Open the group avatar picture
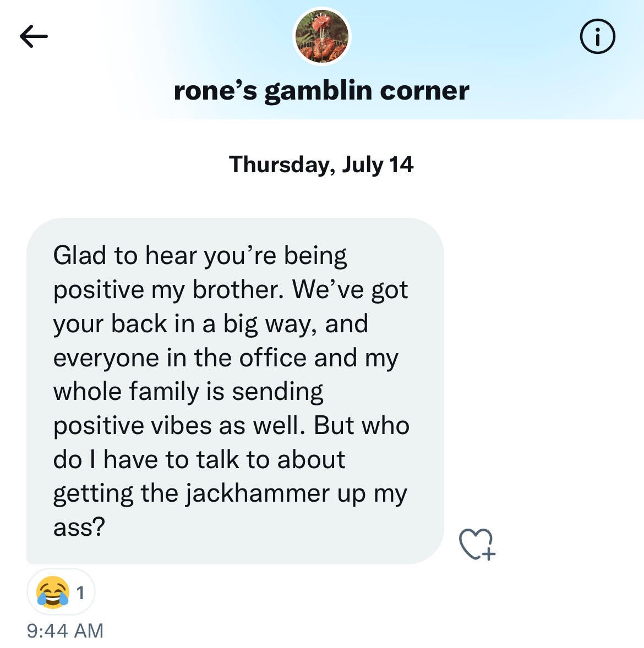Image resolution: width=644 pixels, height=648 pixels. pyautogui.click(x=322, y=37)
